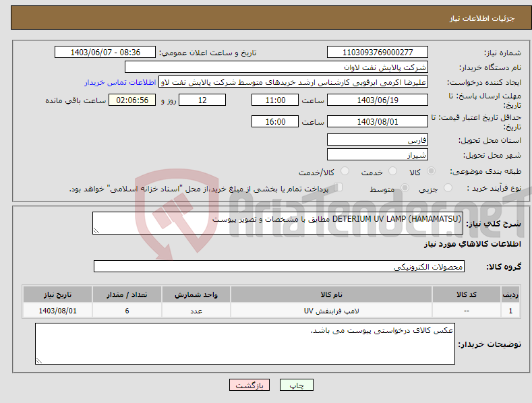The image size is (532, 403).
Task: Click the unit cell عدد
Action: (x=196, y=311)
